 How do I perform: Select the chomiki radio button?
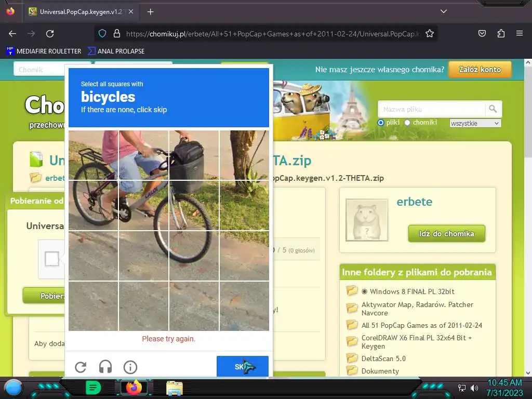click(x=407, y=123)
